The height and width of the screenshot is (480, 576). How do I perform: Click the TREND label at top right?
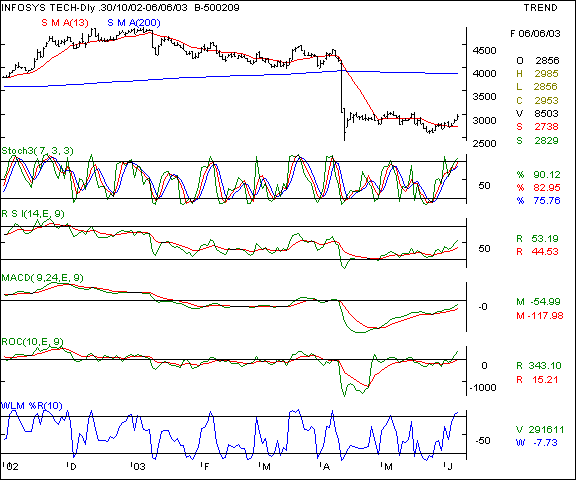[x=540, y=8]
